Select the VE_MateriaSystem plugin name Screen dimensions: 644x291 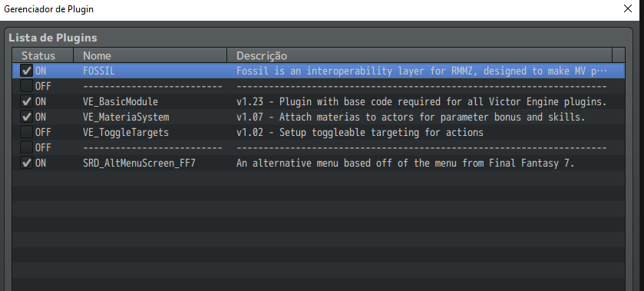point(126,117)
